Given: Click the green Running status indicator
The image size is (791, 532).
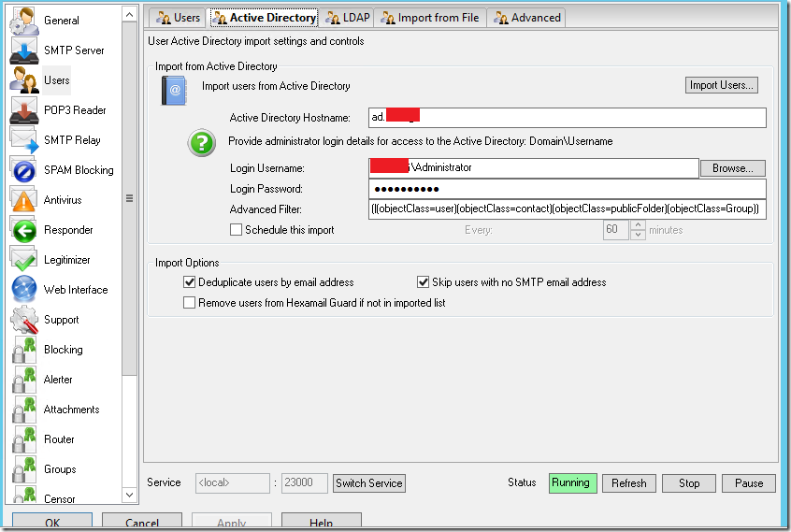Looking at the screenshot, I should (x=573, y=483).
